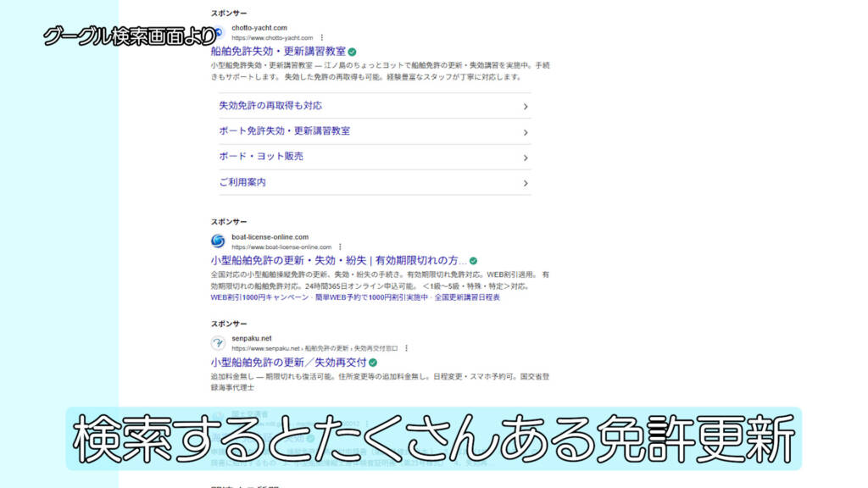Screen dimensions: 868x488
Task: Open ad title 船舶免許失効・更新講習教室
Action: click(x=278, y=52)
